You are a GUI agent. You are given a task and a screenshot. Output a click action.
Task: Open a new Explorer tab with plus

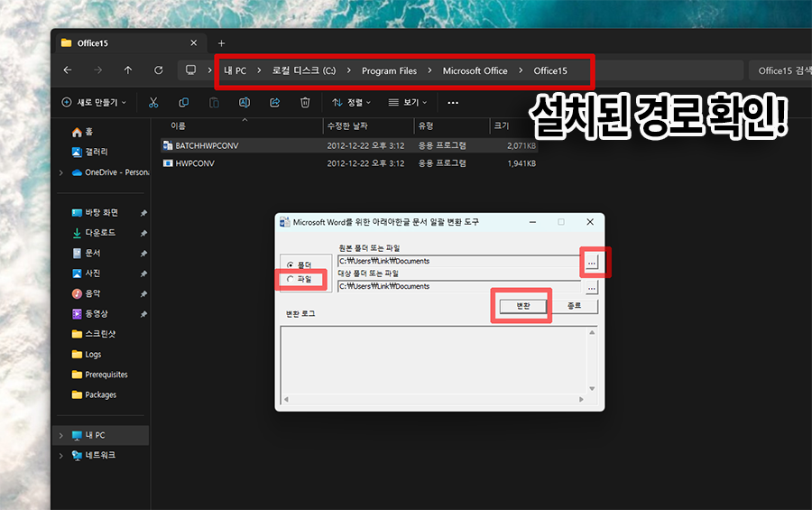221,43
